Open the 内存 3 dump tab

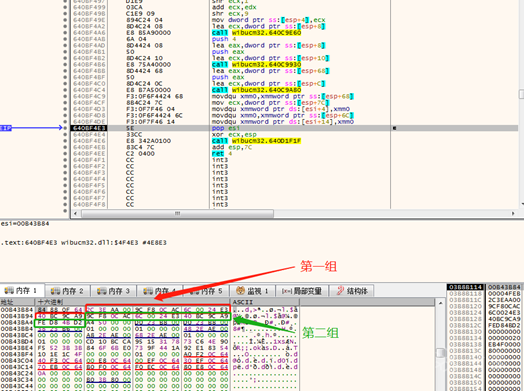click(114, 291)
